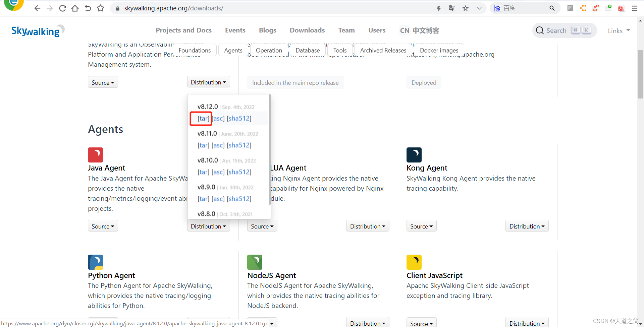The image size is (644, 327).
Task: Click the site Search box
Action: (564, 30)
